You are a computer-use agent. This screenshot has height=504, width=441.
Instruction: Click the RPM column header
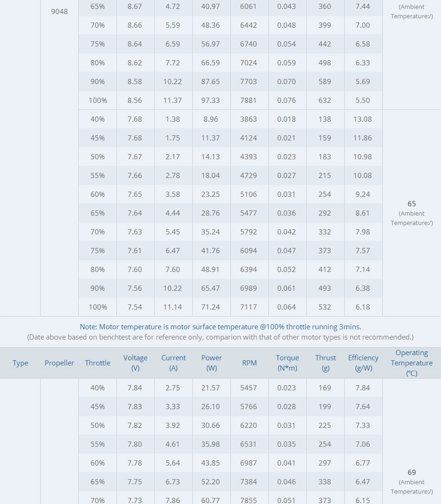tap(249, 363)
